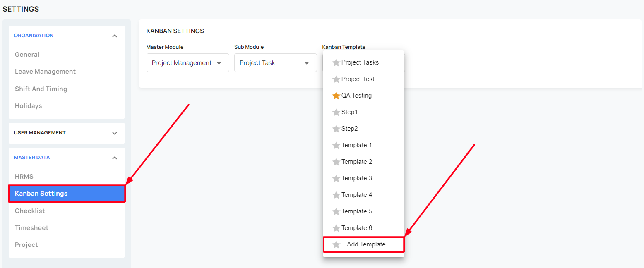Click the star beside Template 5
The image size is (644, 268).
pos(336,211)
